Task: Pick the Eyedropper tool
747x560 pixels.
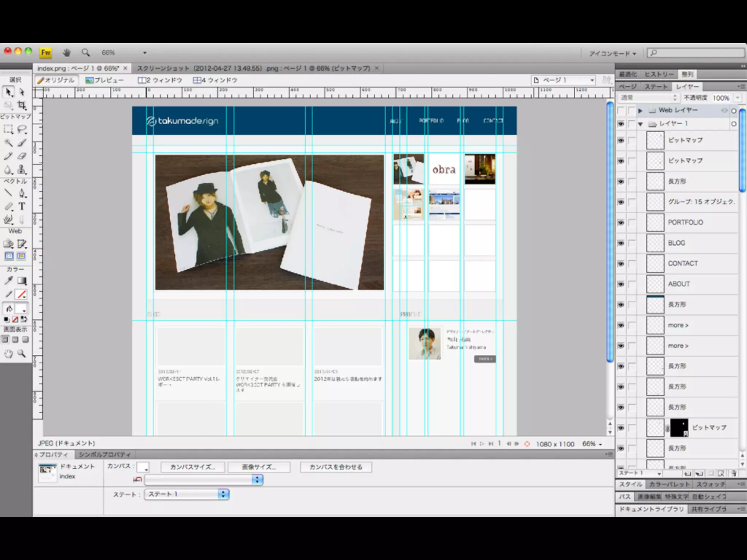Action: [8, 280]
